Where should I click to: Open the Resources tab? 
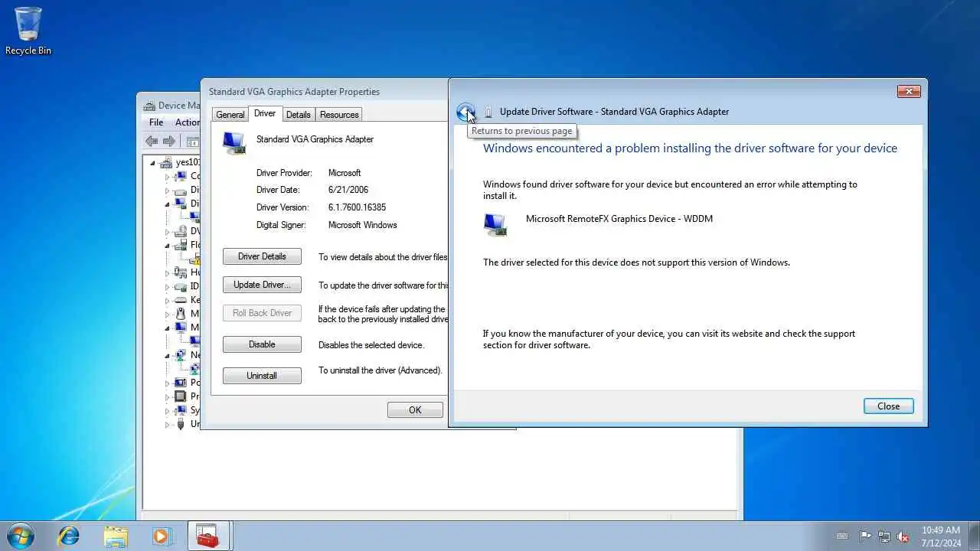click(339, 115)
